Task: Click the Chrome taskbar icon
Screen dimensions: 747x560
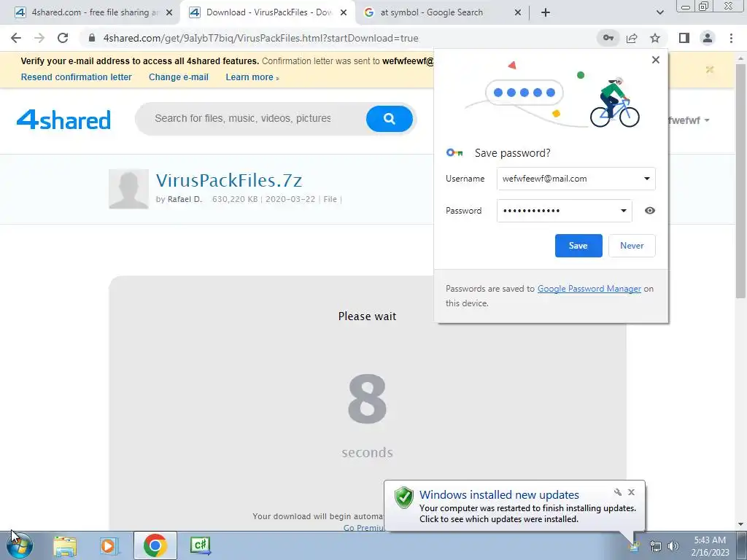Action: coord(155,545)
